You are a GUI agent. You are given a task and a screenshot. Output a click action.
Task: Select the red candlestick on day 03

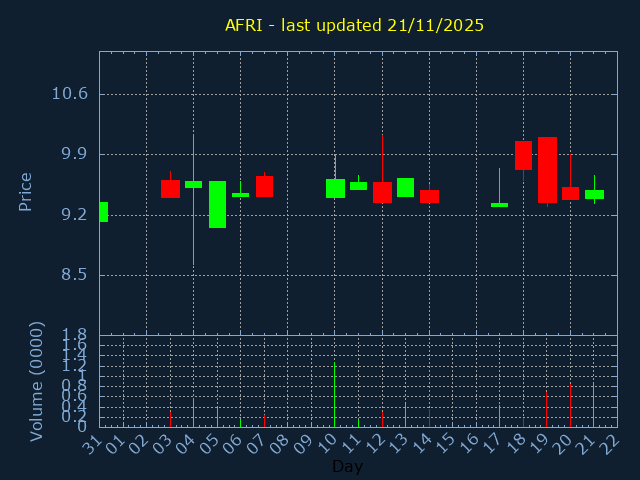[170, 188]
